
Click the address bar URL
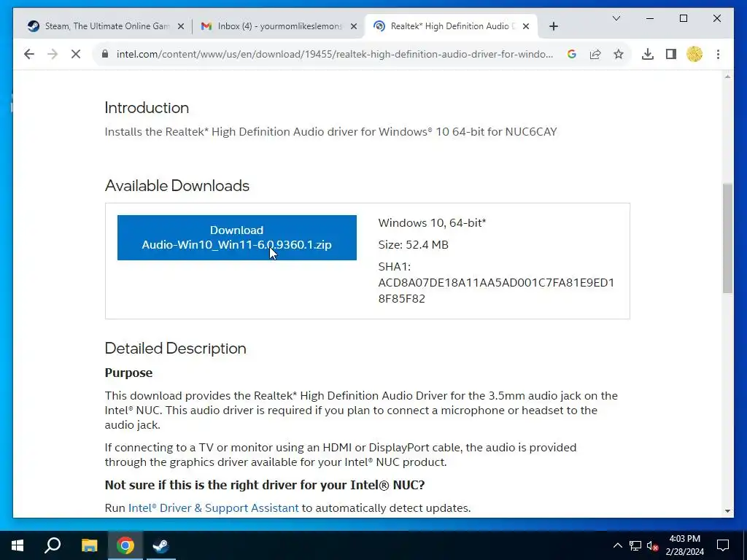[x=334, y=54]
